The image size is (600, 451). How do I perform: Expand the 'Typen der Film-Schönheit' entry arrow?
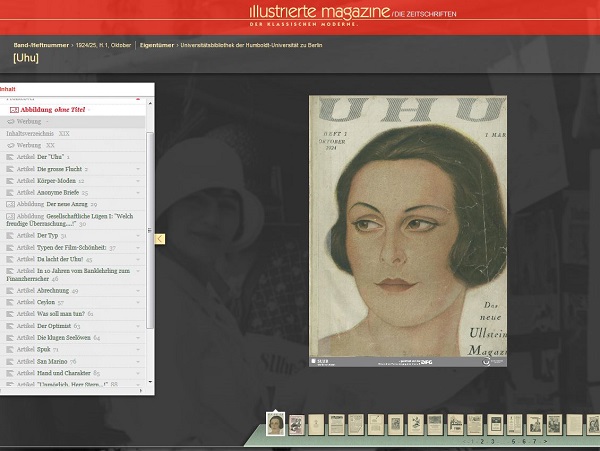pyautogui.click(x=138, y=248)
